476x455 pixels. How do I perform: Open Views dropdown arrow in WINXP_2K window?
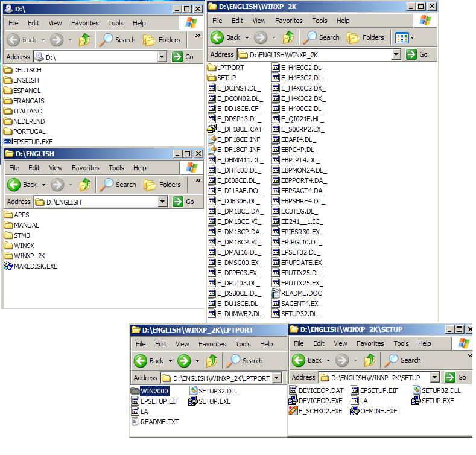tap(412, 38)
